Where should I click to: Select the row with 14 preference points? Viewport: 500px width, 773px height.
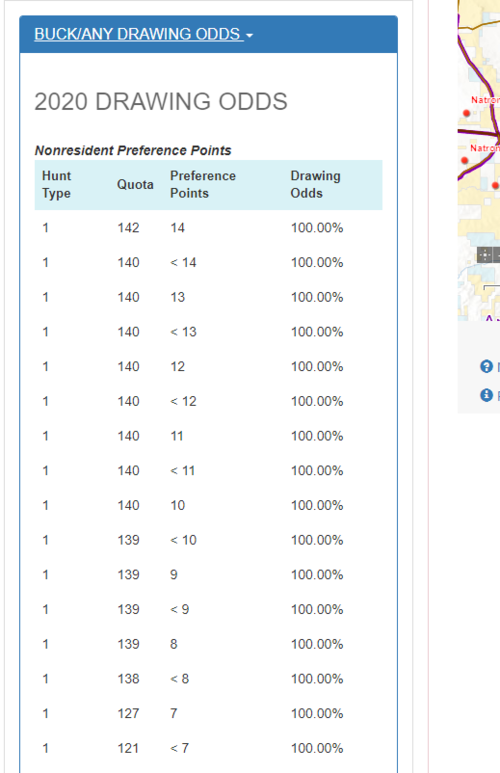pyautogui.click(x=208, y=228)
